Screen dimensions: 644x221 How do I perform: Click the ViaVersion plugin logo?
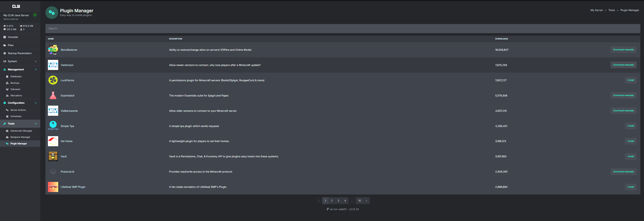[x=53, y=65]
